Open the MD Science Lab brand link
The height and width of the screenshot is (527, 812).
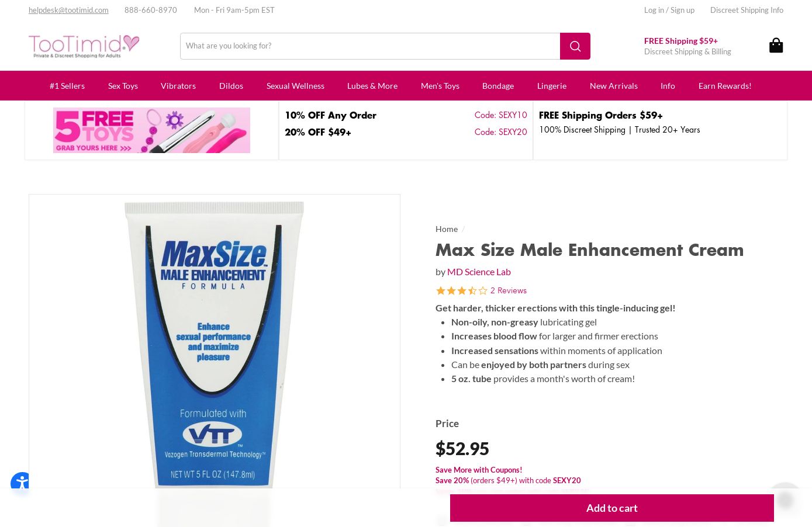coord(479,272)
